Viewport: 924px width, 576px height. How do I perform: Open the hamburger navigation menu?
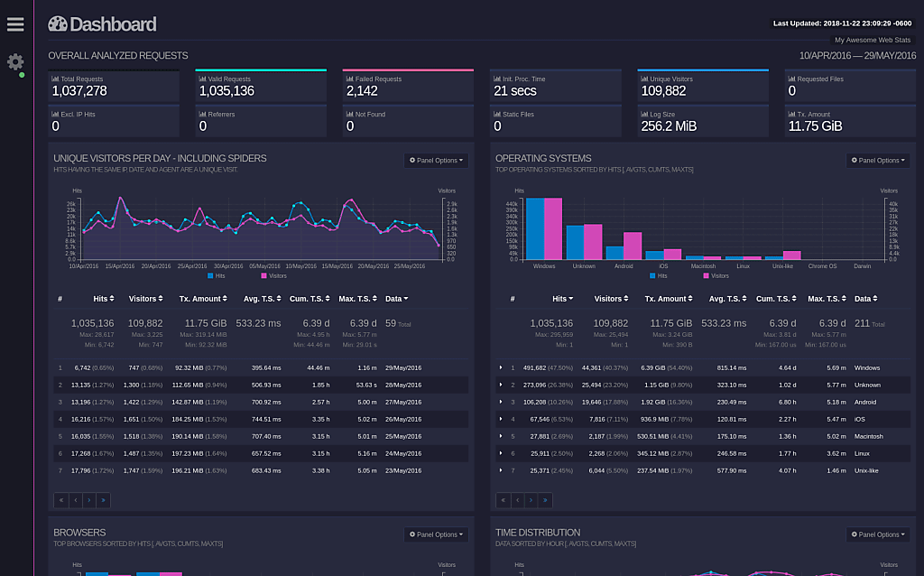[x=15, y=24]
